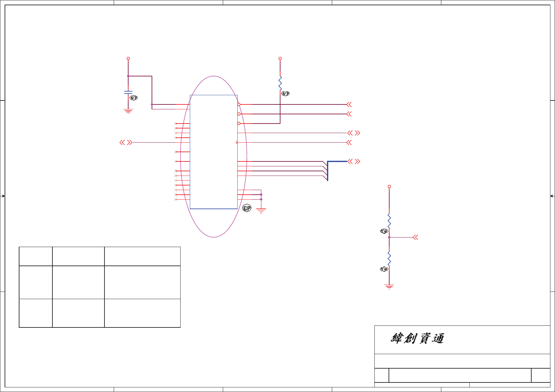Click the large GP marker beside the IC

click(247, 208)
